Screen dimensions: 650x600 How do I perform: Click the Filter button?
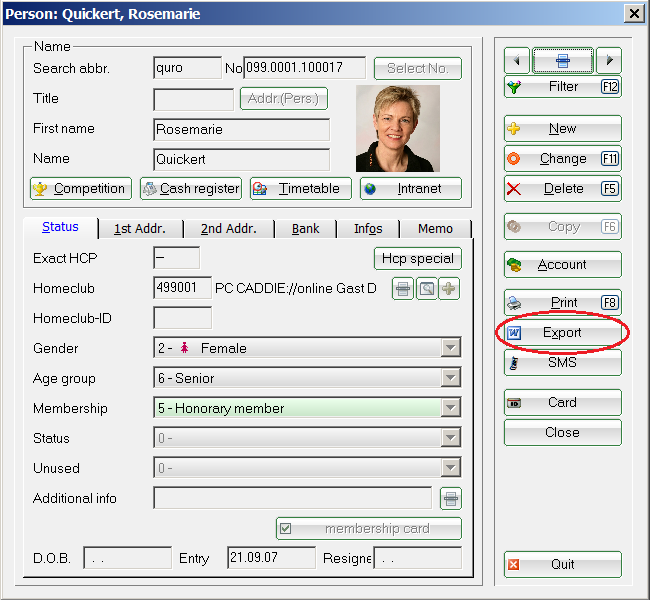(x=562, y=87)
